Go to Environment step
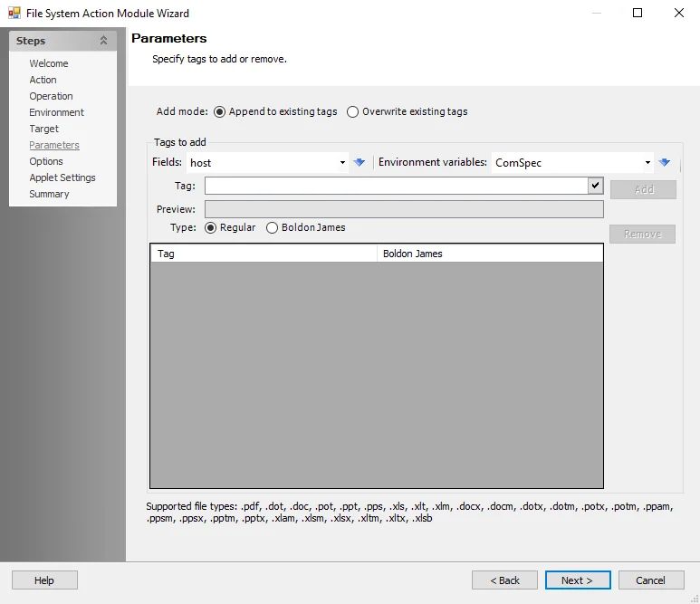Image resolution: width=700 pixels, height=604 pixels. click(57, 112)
